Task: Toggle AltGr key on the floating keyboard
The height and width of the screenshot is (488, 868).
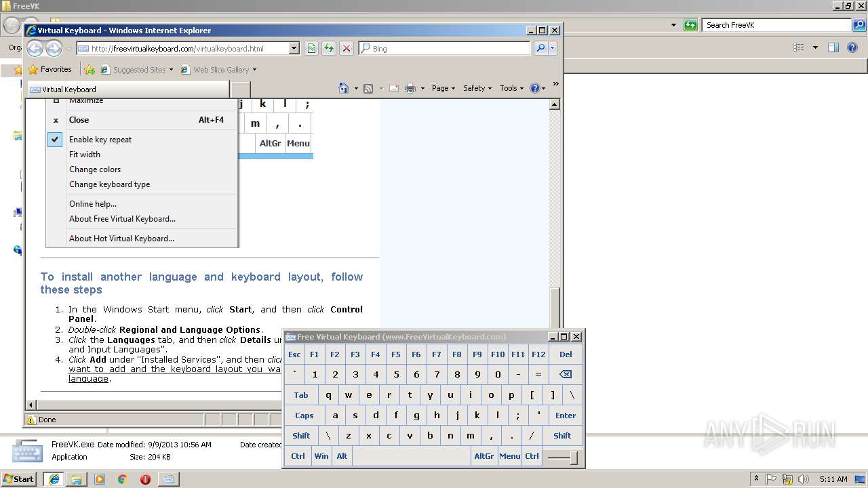Action: 484,456
